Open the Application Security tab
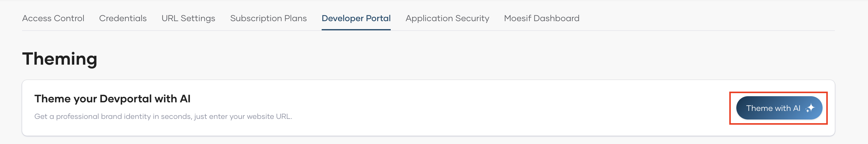 tap(447, 18)
